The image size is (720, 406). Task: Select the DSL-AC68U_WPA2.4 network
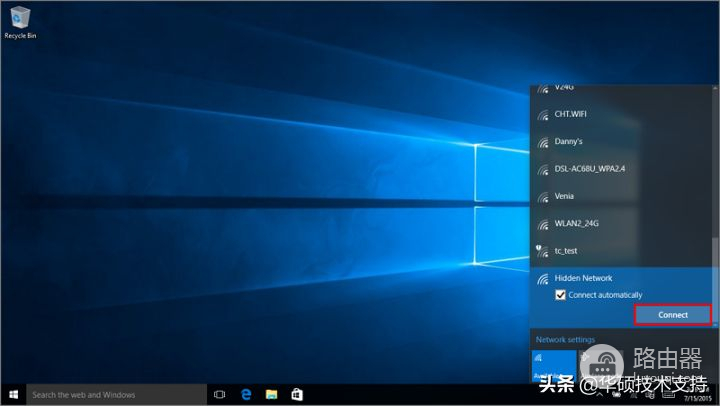[x=590, y=169]
